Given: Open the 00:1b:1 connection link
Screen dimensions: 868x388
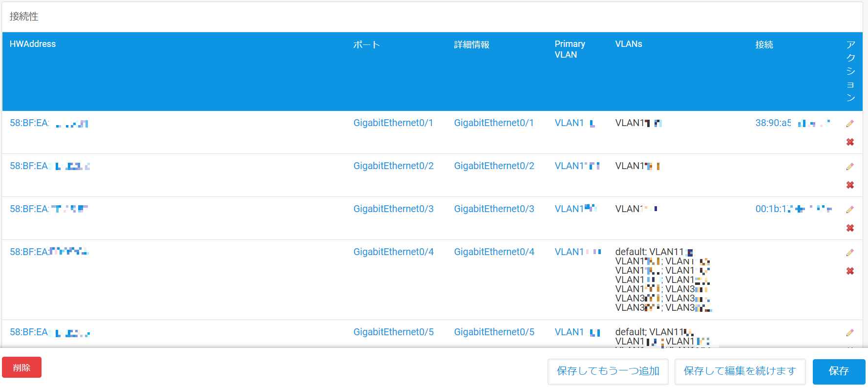Looking at the screenshot, I should 794,209.
